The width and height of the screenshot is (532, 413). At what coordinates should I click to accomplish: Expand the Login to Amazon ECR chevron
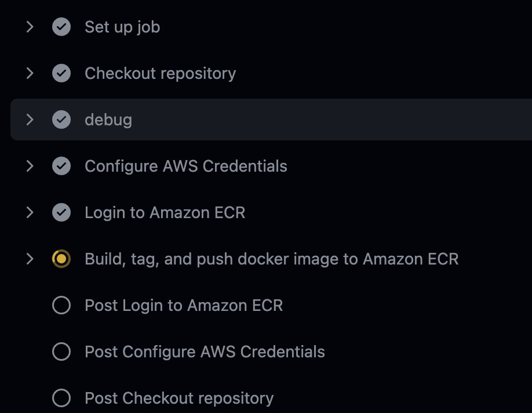[30, 212]
